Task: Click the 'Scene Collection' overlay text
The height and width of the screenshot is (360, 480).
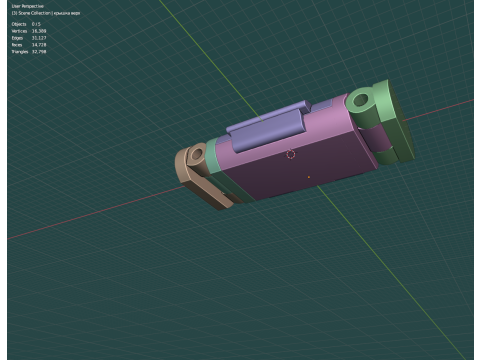Action: click(x=46, y=13)
